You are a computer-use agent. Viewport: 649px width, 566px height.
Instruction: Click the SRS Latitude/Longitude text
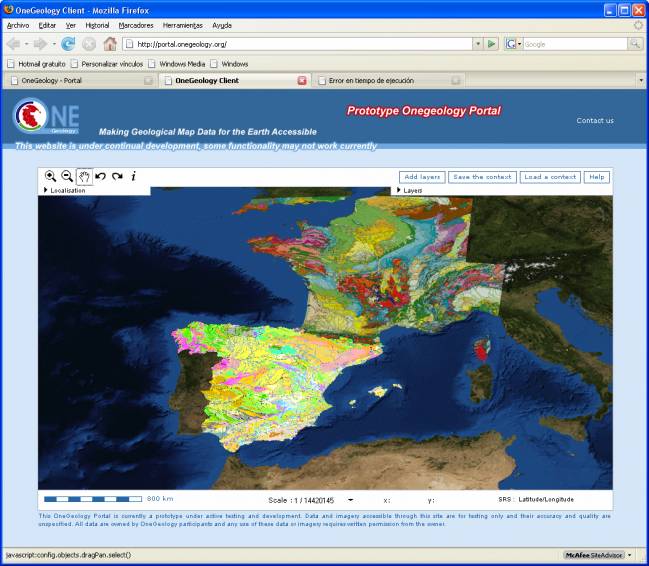536,499
